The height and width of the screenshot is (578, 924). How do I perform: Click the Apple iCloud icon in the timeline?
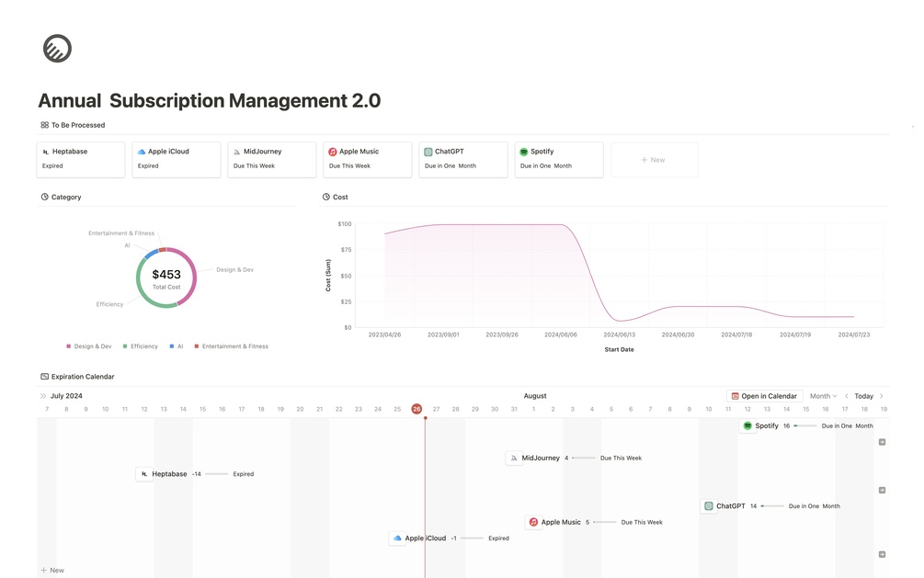(x=397, y=538)
